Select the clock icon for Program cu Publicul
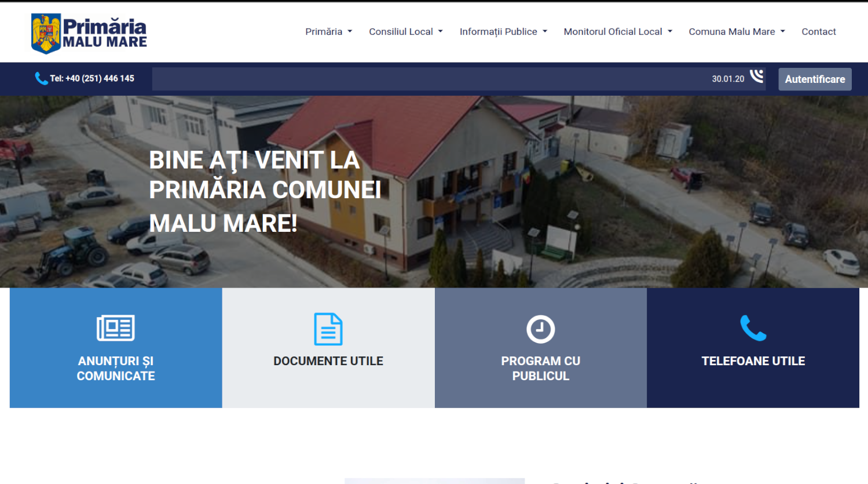Image resolution: width=868 pixels, height=484 pixels. [540, 329]
